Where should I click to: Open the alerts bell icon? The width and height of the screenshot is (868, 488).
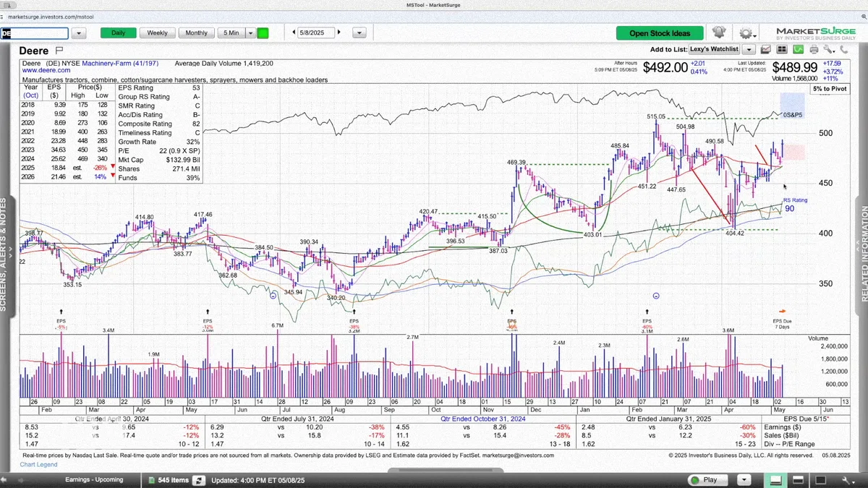pyautogui.click(x=719, y=33)
